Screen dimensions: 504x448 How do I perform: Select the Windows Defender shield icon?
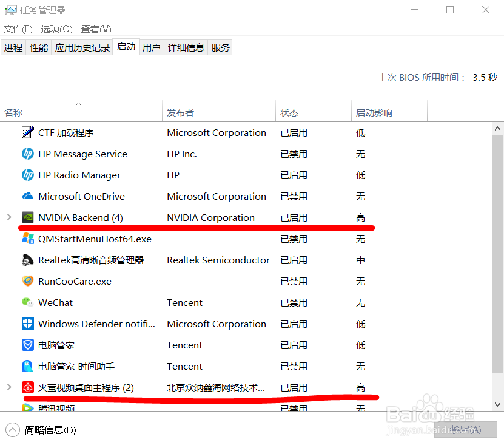28,323
